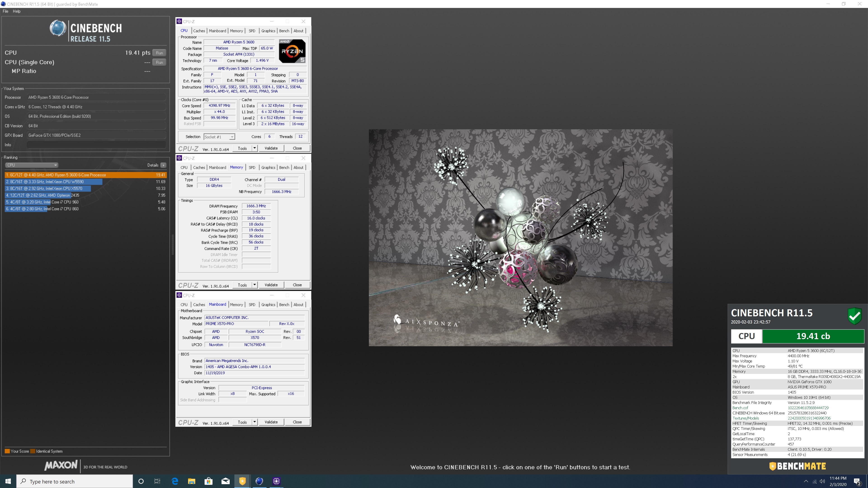Click Bench.cof integrity link
Viewport: 868px width, 488px height.
click(x=740, y=408)
